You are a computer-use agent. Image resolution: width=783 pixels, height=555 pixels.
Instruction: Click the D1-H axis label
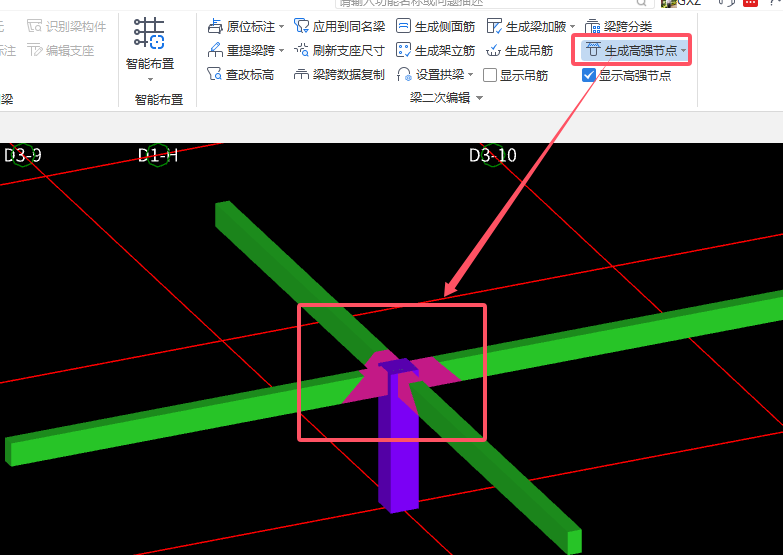[x=158, y=155]
